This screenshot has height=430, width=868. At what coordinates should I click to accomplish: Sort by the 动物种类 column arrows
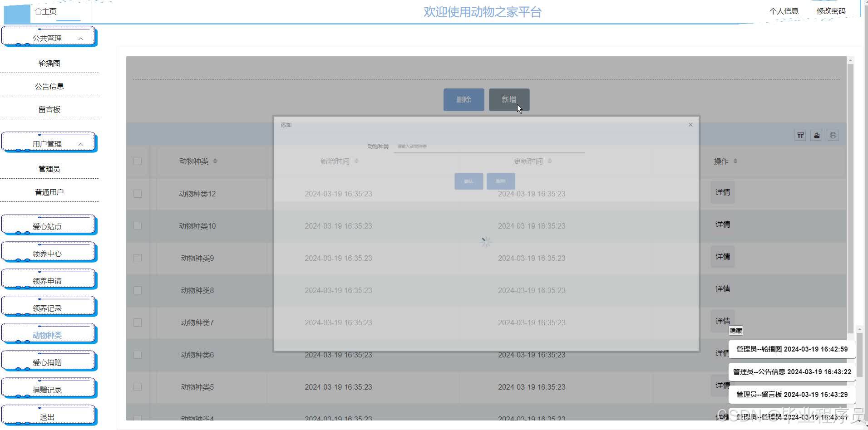click(x=215, y=161)
